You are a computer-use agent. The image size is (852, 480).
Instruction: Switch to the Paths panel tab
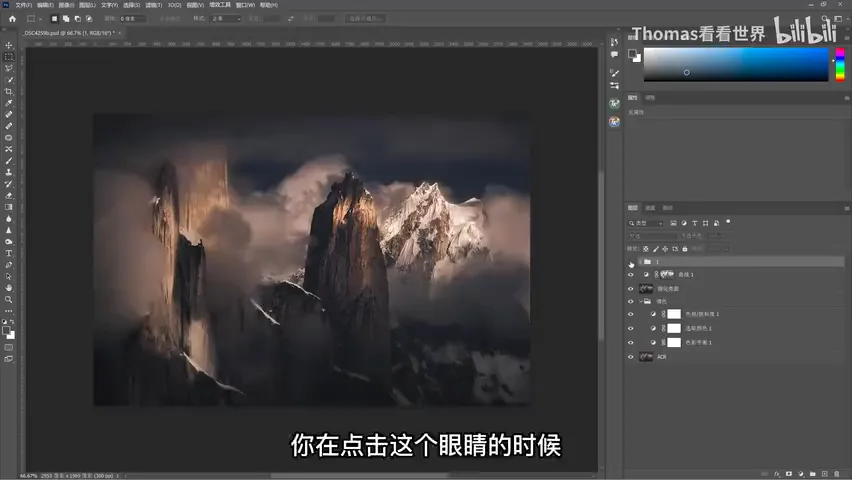point(668,208)
